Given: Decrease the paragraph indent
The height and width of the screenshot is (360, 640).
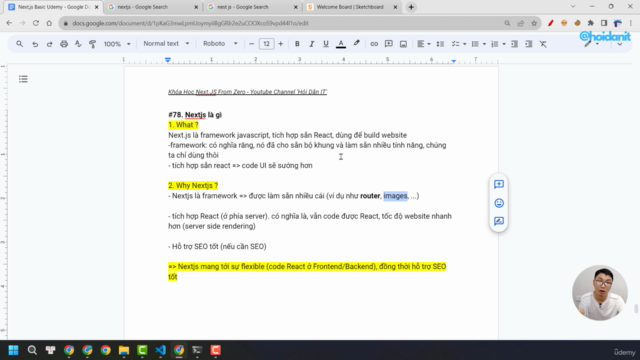Looking at the screenshot, I should pos(514,44).
